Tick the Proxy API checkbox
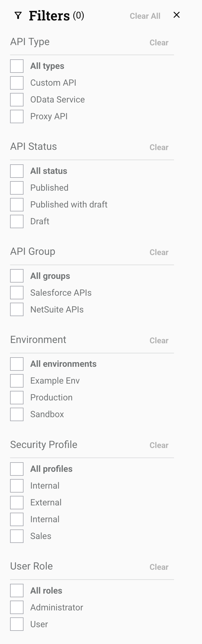Viewport: 202px width, 644px height. coord(17,116)
